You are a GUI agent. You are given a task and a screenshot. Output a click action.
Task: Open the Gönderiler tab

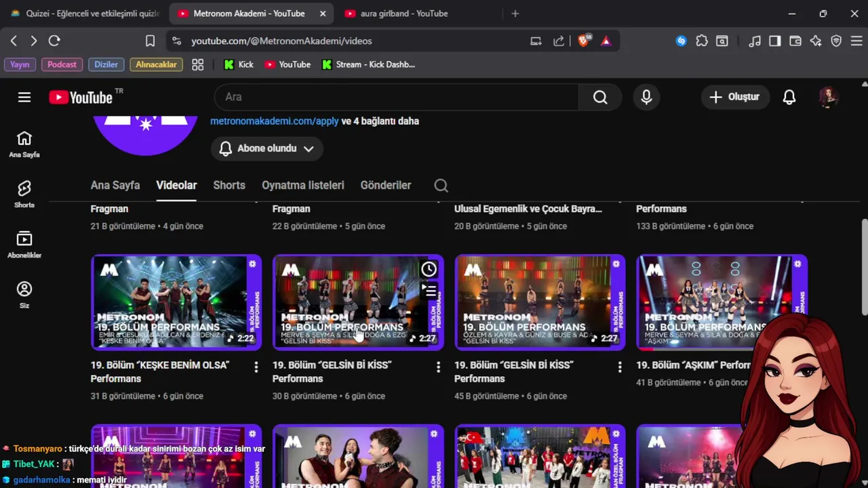point(386,185)
